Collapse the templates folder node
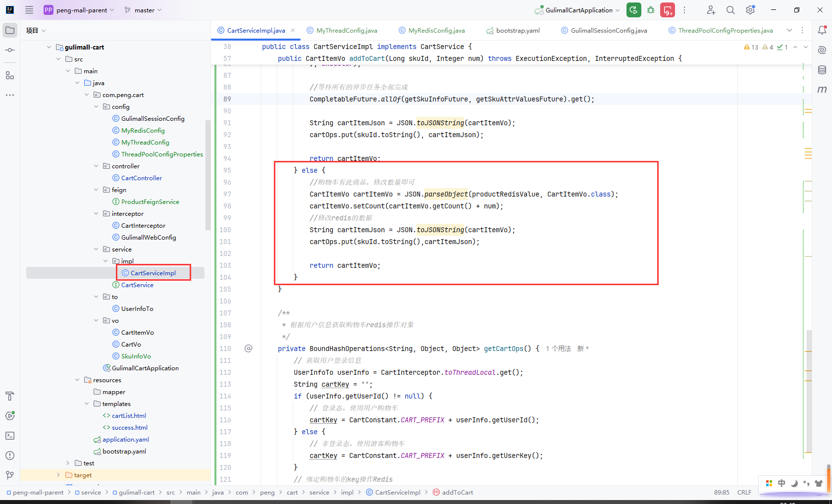The width and height of the screenshot is (832, 504). [87, 403]
